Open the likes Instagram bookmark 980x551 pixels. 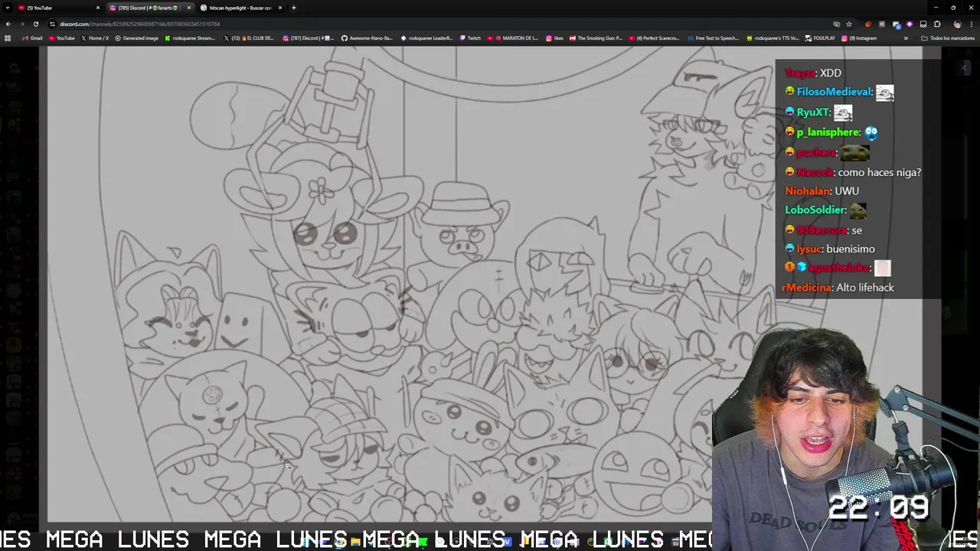tap(554, 38)
